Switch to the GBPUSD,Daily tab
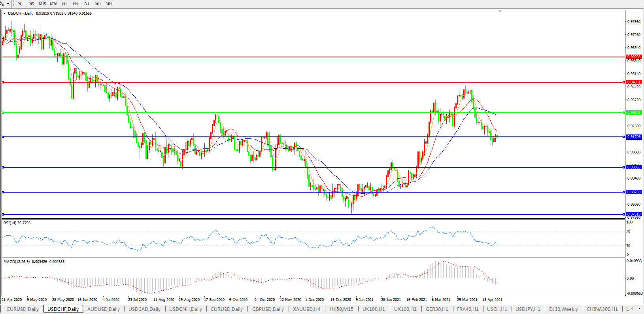Screen dimensions: 644x314 [268, 309]
